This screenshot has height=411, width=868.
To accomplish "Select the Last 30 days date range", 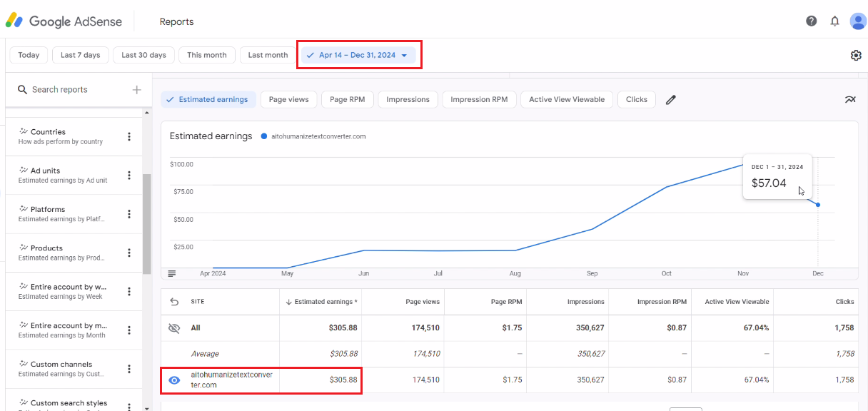I will coord(143,55).
